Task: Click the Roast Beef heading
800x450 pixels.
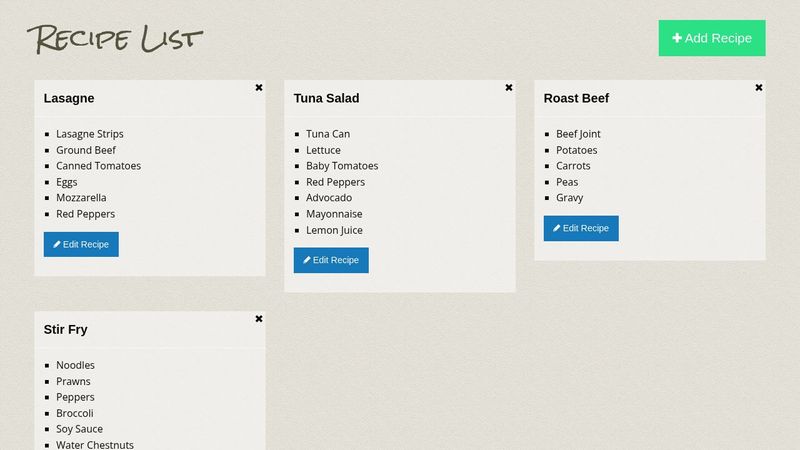Action: pos(576,98)
